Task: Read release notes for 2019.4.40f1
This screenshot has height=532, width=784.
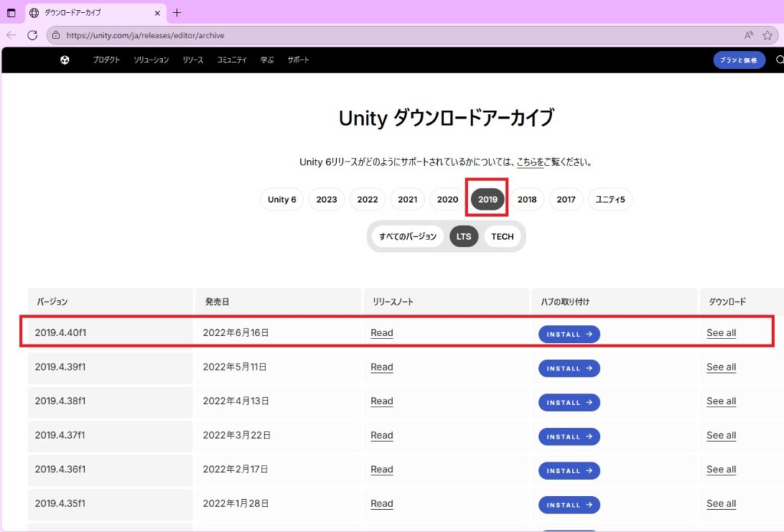Action: click(381, 333)
